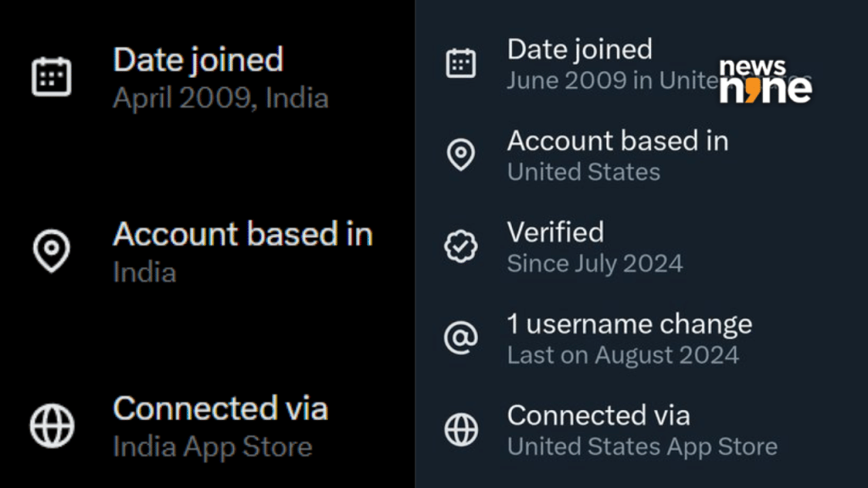The image size is (868, 488).
Task: Click the Verified checkmark badge icon
Action: tap(460, 246)
